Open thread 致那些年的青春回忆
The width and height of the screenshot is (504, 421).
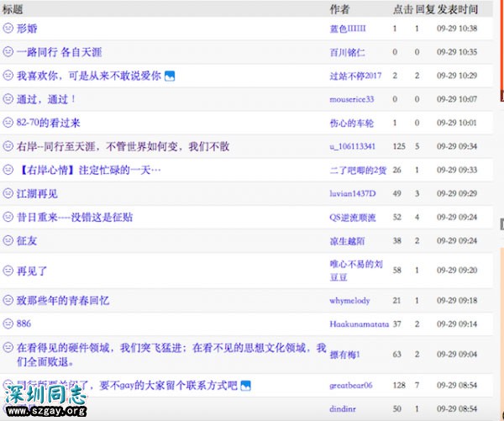tap(63, 301)
